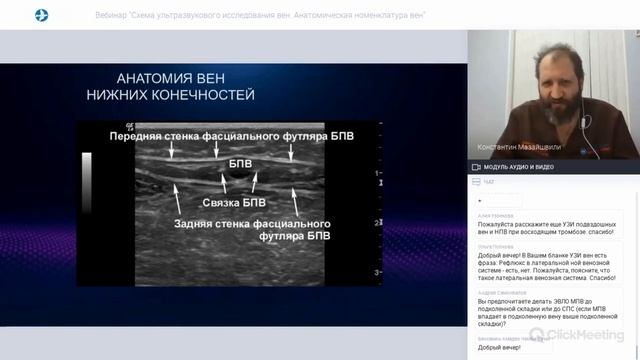Image resolution: width=640 pixels, height=360 pixels.
Task: Click the presenter video of Константин Мазайшвили
Action: (x=553, y=94)
